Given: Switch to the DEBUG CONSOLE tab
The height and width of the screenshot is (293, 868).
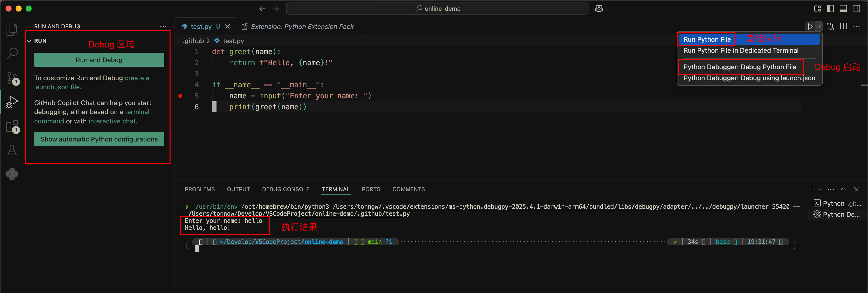Looking at the screenshot, I should tap(285, 189).
